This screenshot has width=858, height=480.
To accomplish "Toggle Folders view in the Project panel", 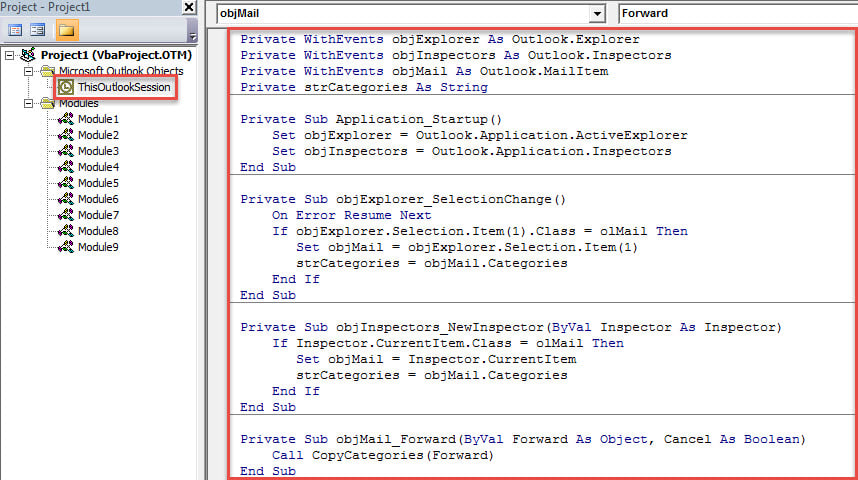I will point(67,31).
